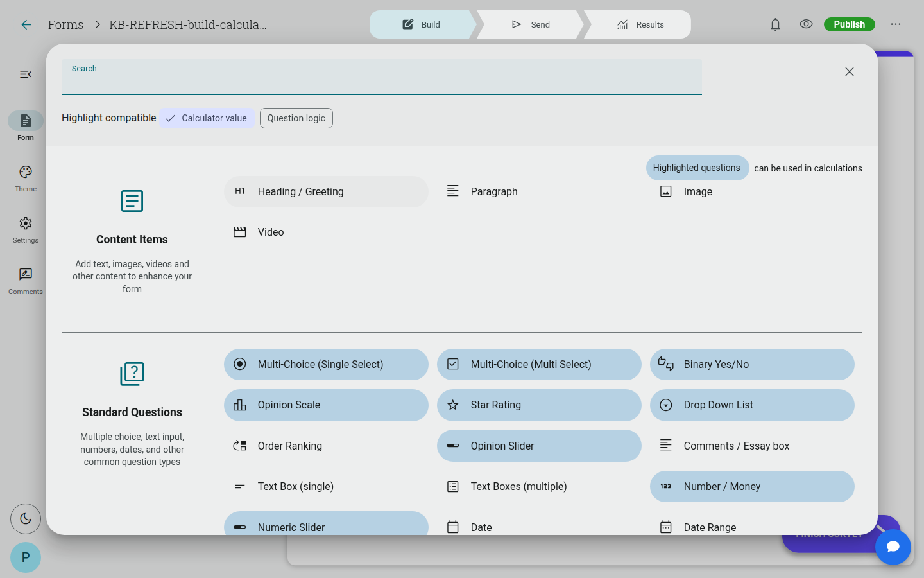Image resolution: width=924 pixels, height=578 pixels.
Task: Add Text Boxes (multiple) question
Action: (x=539, y=486)
